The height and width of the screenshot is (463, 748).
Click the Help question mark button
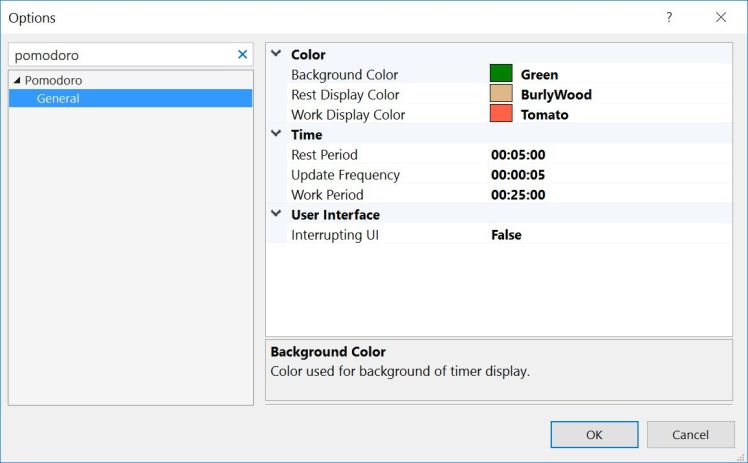pyautogui.click(x=669, y=18)
